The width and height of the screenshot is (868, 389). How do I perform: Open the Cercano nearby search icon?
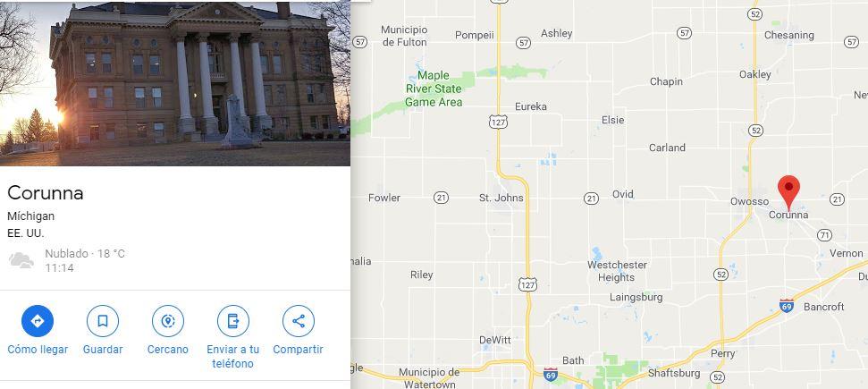click(x=168, y=321)
